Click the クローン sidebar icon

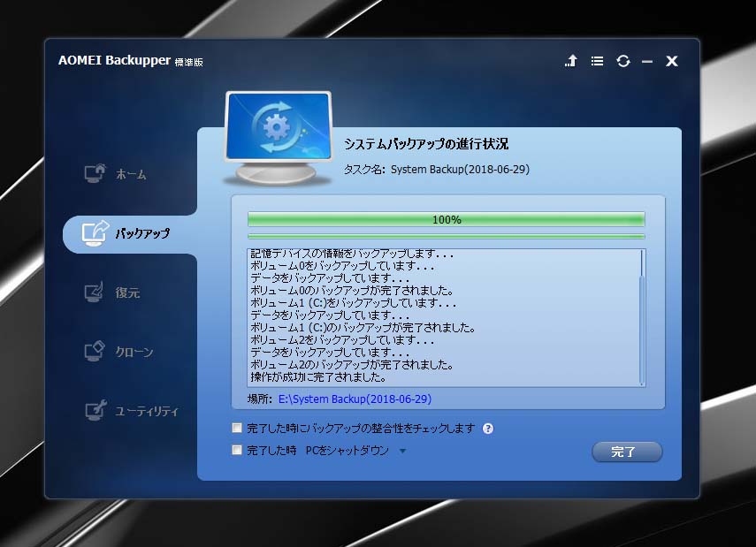[x=95, y=352]
